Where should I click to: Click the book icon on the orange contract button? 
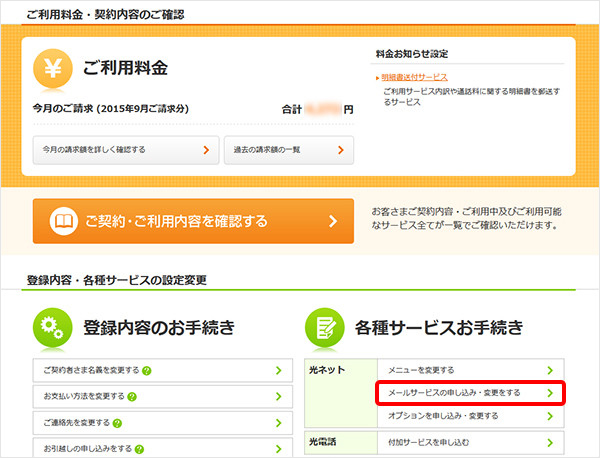pyautogui.click(x=64, y=221)
